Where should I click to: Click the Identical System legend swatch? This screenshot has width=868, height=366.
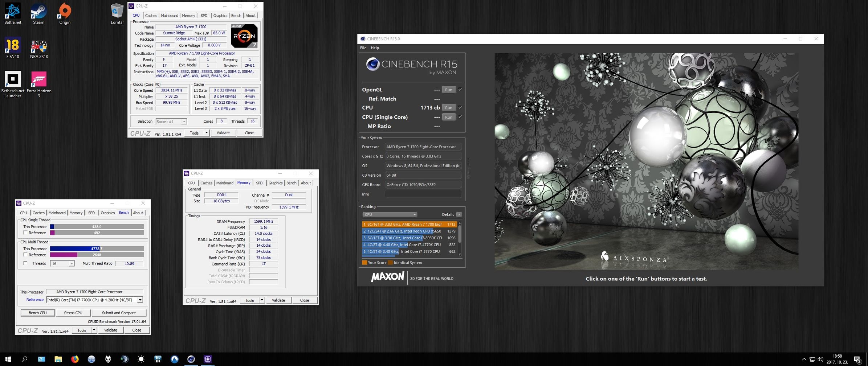[x=390, y=263]
